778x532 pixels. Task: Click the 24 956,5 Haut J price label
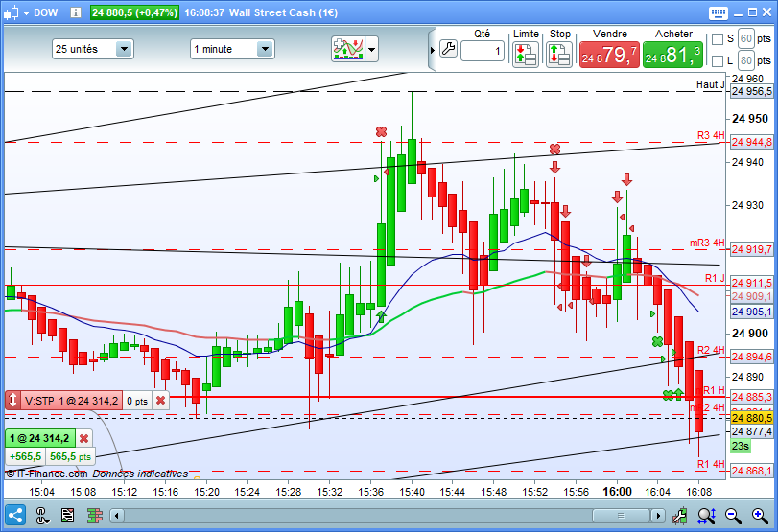[752, 91]
